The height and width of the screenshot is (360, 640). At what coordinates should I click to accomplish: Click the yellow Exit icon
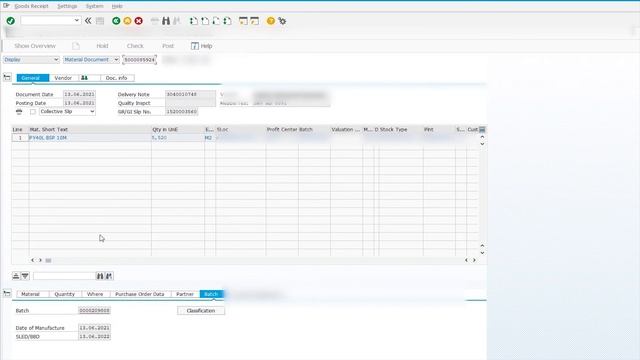point(127,21)
